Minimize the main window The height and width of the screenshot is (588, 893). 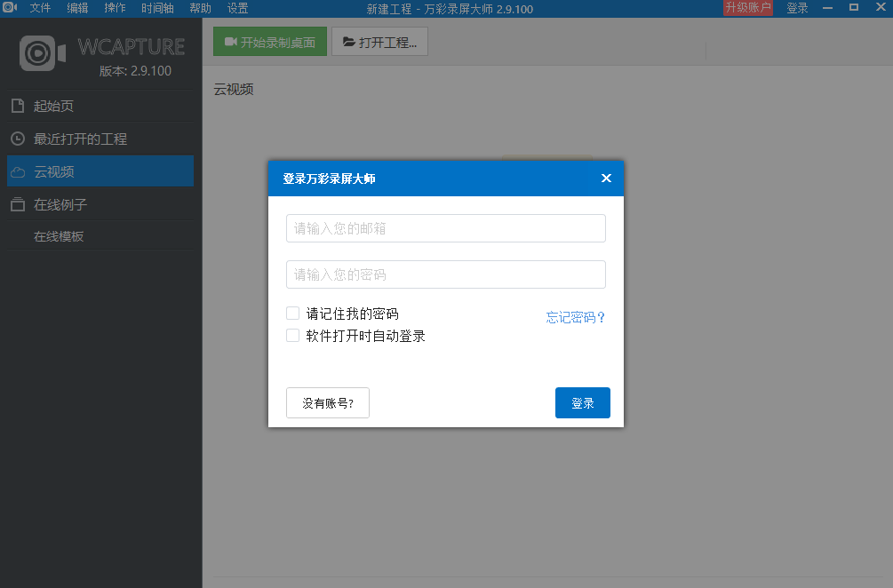828,7
